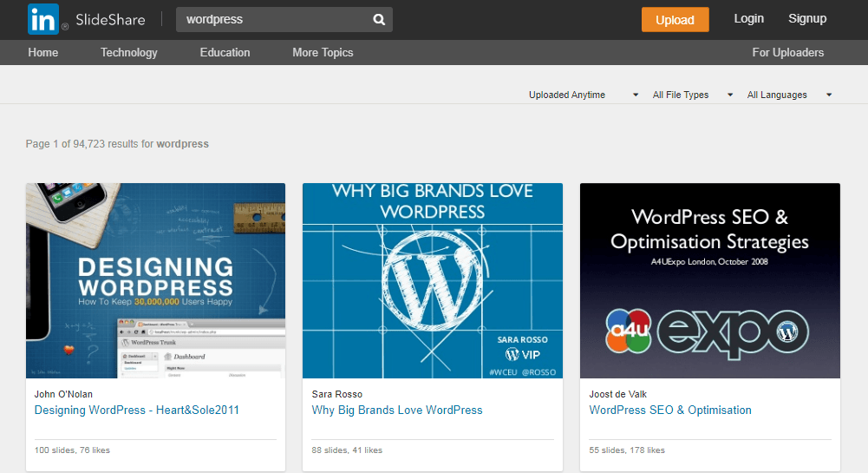
Task: Focus the wordpress search field
Action: [284, 19]
